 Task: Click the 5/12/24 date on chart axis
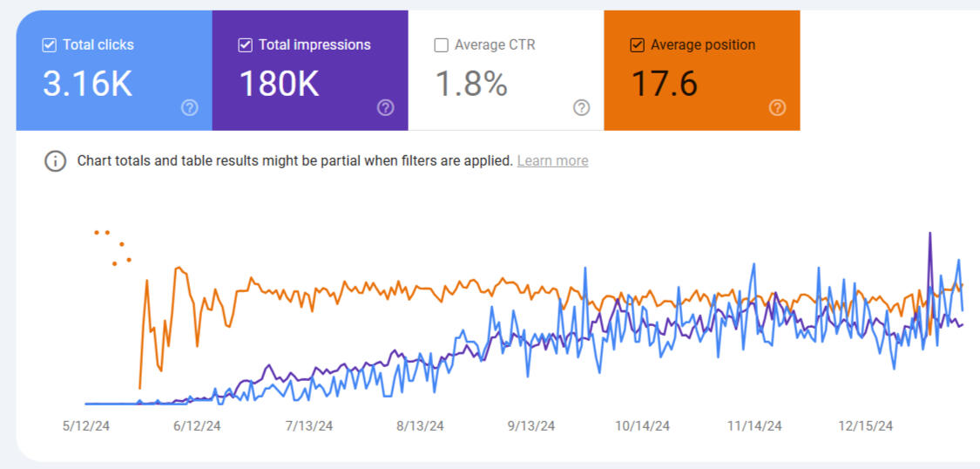pos(84,426)
